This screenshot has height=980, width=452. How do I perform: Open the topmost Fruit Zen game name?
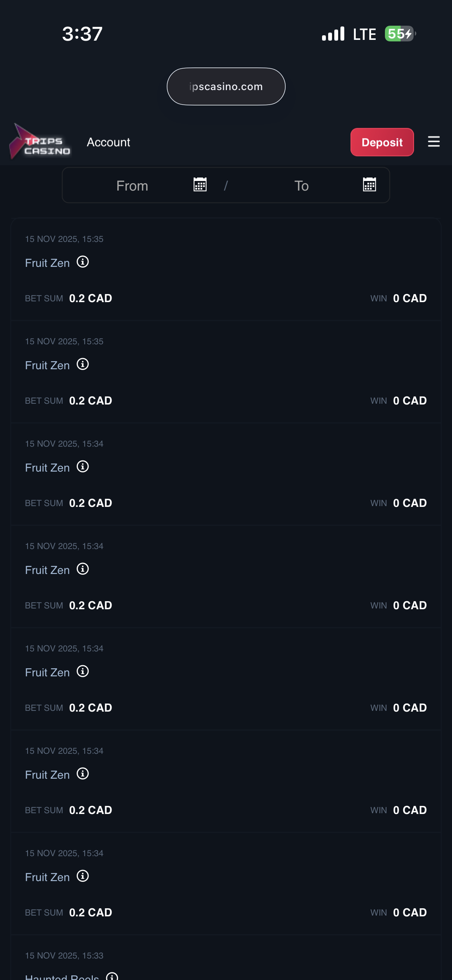pos(48,263)
